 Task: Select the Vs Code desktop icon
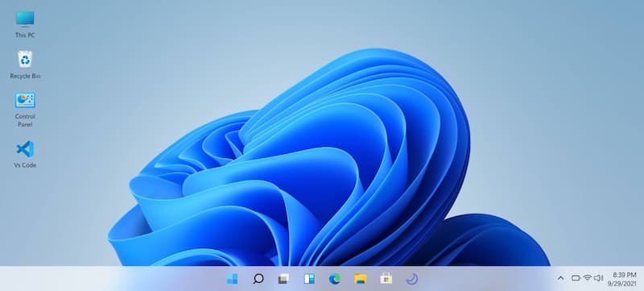point(25,149)
